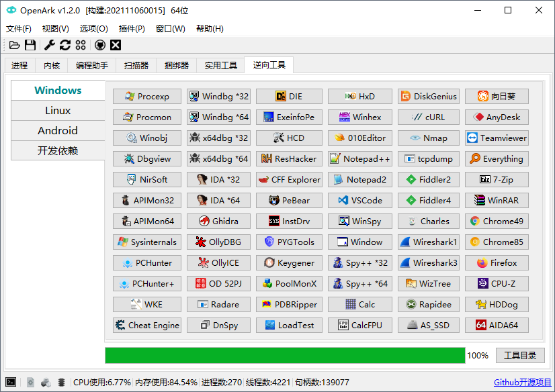The image size is (555, 392).
Task: Launch Fiddler4 proxy tool
Action: pyautogui.click(x=429, y=201)
